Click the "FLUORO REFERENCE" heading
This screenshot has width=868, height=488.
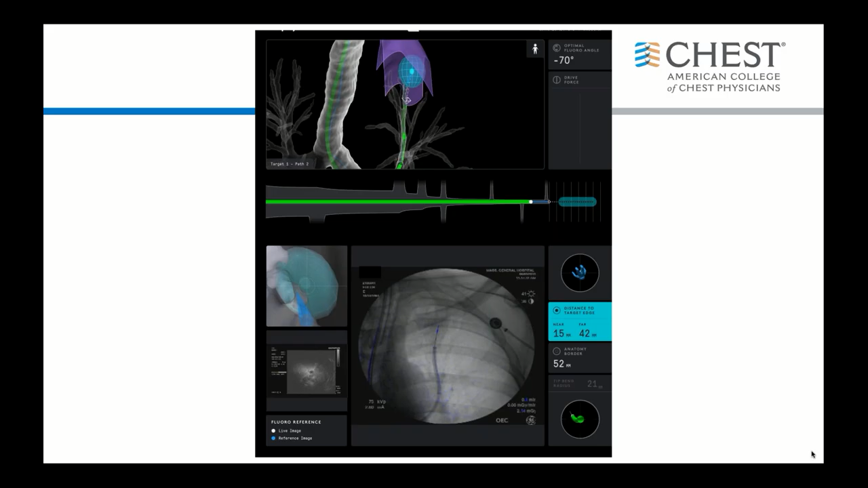tap(296, 422)
